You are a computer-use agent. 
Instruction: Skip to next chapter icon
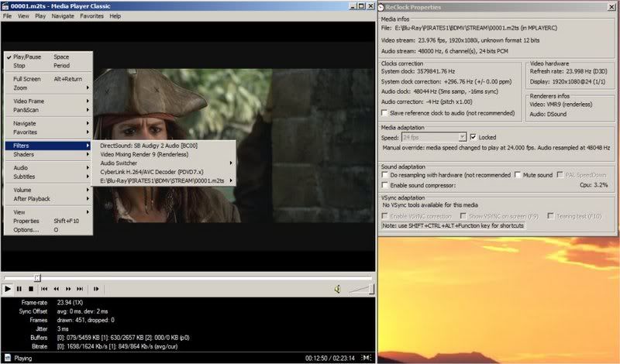click(x=80, y=289)
